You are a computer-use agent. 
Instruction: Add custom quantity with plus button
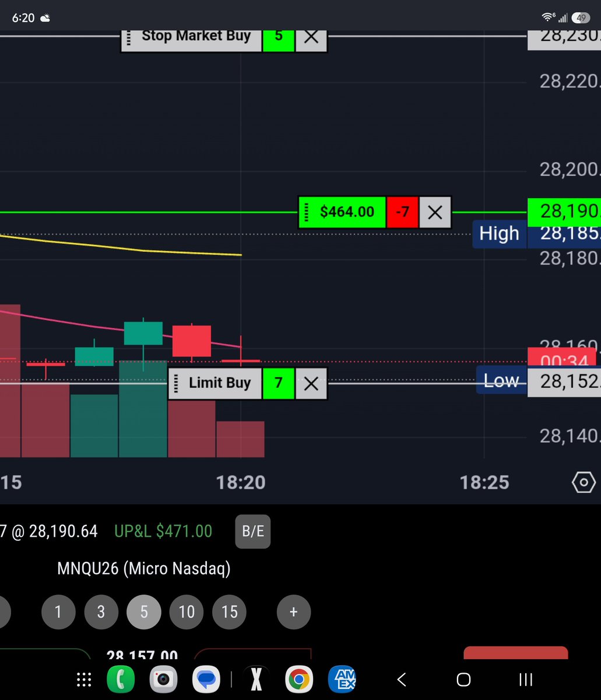pos(294,612)
